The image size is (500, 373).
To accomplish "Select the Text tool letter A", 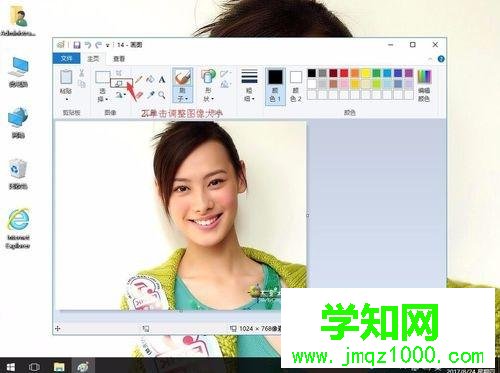I will tap(162, 79).
